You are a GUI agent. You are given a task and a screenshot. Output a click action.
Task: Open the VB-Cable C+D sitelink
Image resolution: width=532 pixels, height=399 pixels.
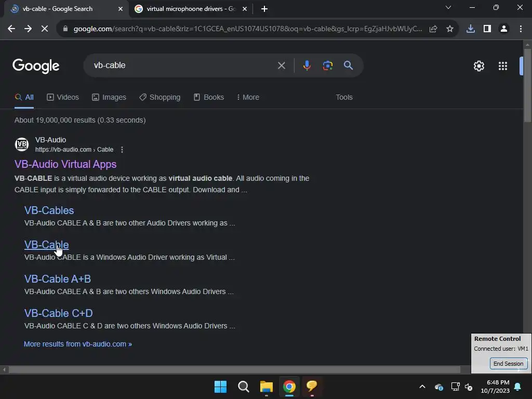(59, 313)
